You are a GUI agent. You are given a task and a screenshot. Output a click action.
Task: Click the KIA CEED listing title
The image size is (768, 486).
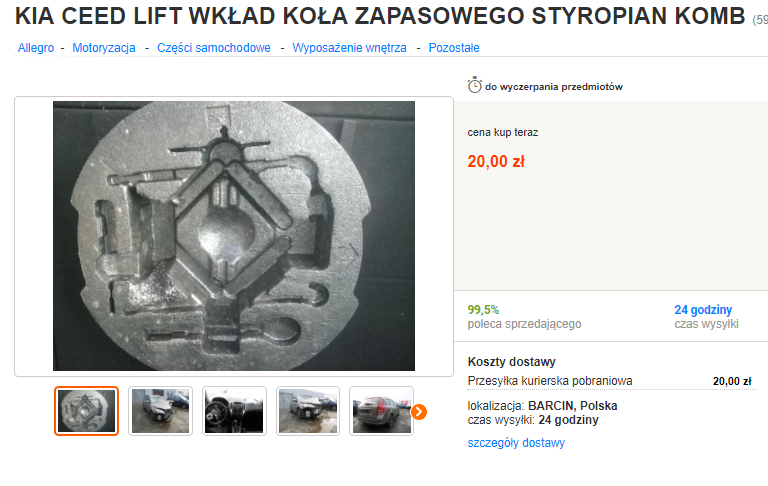coord(380,16)
